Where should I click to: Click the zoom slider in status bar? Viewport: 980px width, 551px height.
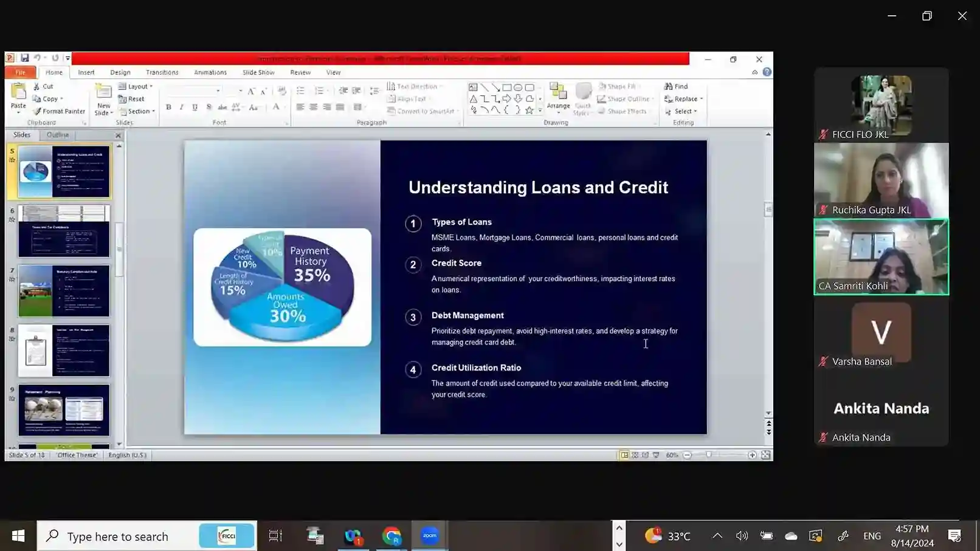coord(709,455)
